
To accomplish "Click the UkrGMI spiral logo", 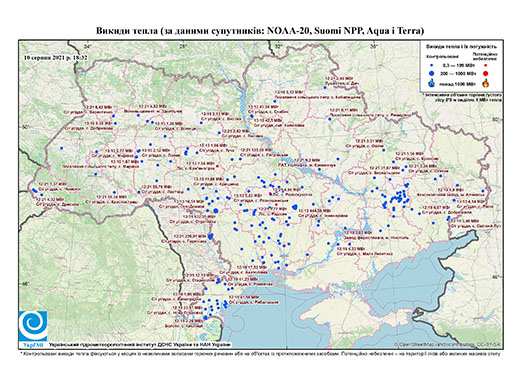I will 33,326.
